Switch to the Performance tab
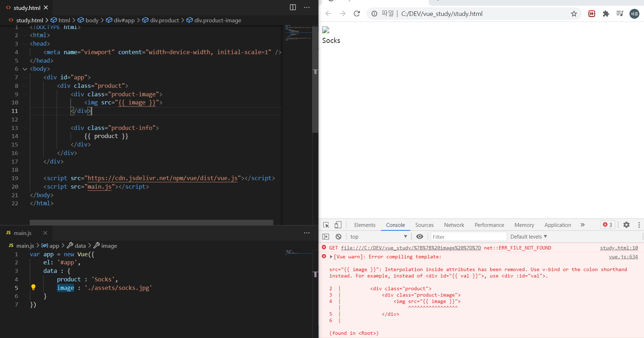Screen dimensions: 644x338 (489, 225)
